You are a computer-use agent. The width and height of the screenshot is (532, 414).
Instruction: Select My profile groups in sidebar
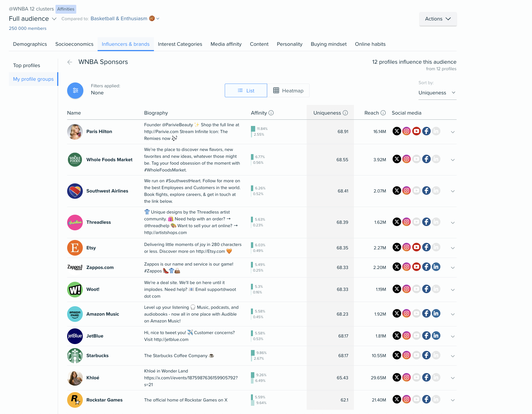coord(33,79)
